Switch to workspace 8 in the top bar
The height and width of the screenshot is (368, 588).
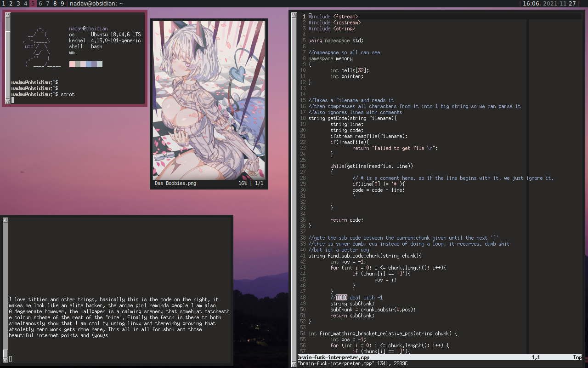pyautogui.click(x=55, y=4)
